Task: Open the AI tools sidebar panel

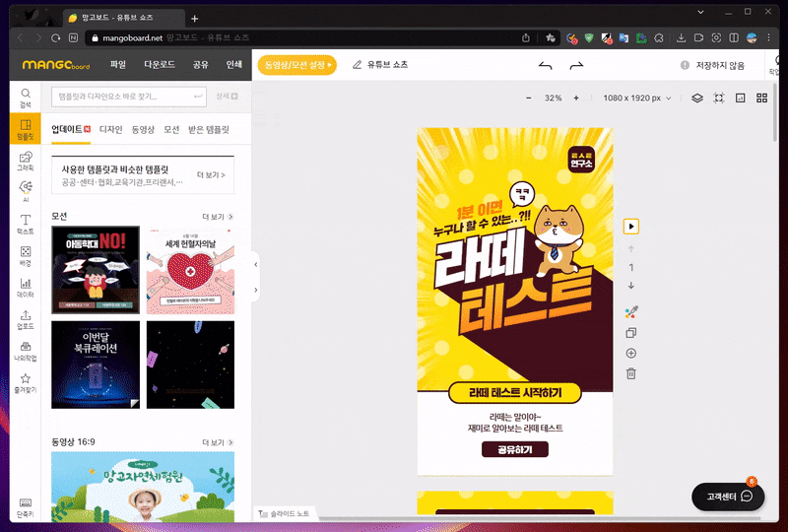Action: coord(26,191)
